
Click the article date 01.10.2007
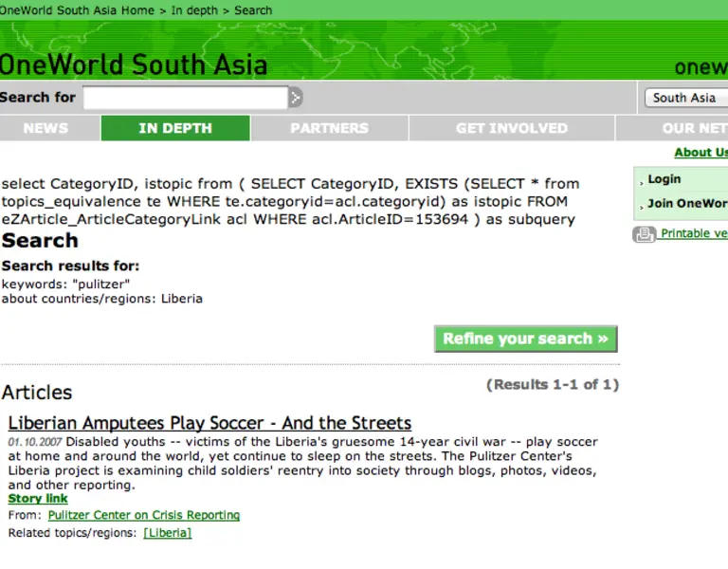coord(35,442)
